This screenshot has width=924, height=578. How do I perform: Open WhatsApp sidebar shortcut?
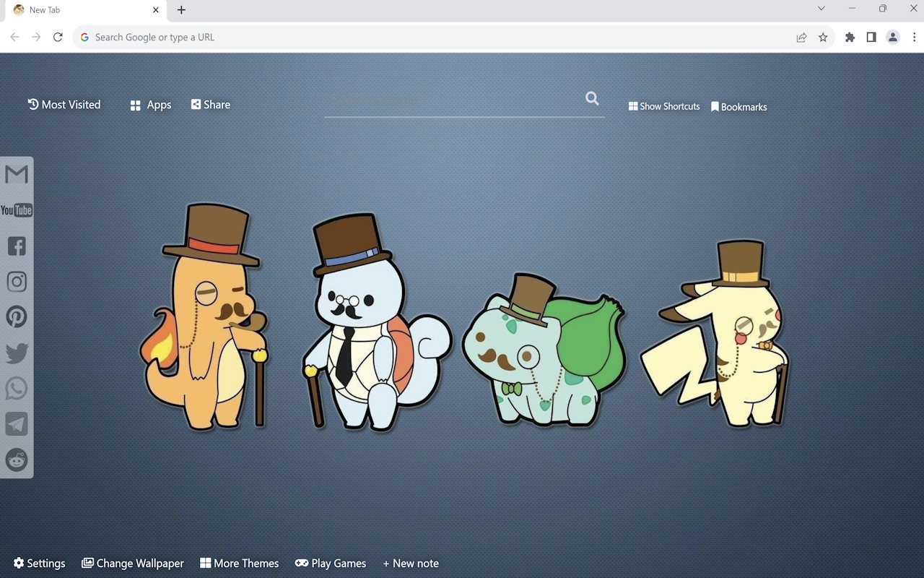(x=17, y=388)
